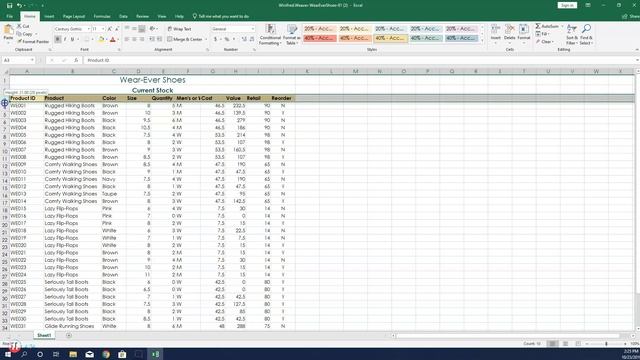Toggle Wrap Text

(x=179, y=29)
